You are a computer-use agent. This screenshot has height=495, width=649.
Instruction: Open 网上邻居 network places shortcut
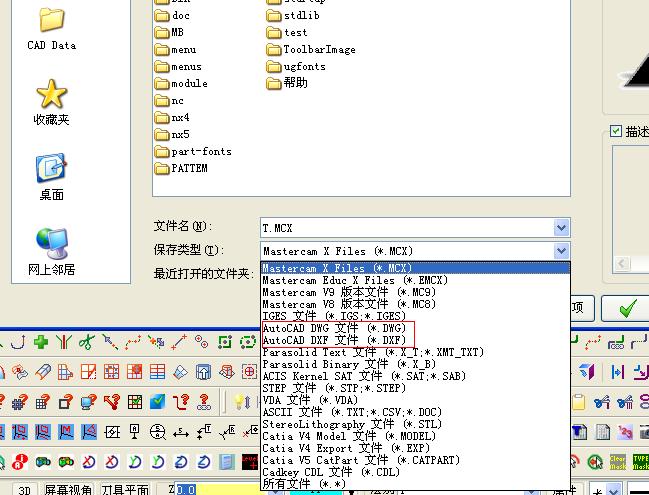point(51,252)
